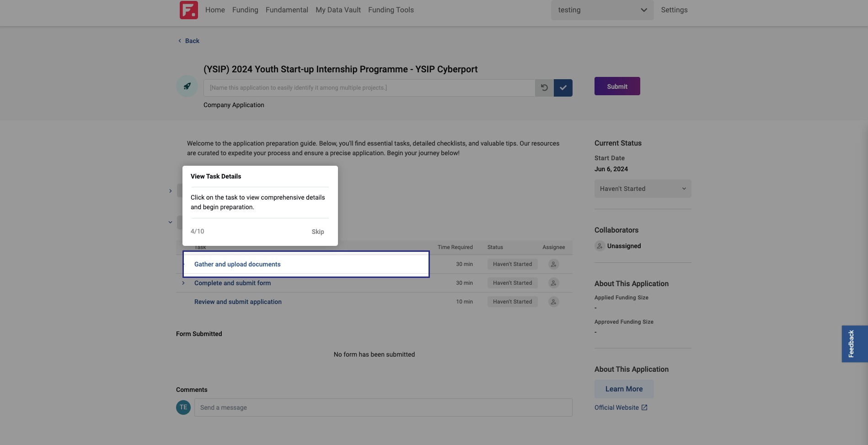The width and height of the screenshot is (868, 445).
Task: Click the rocket application icon
Action: pos(187,86)
